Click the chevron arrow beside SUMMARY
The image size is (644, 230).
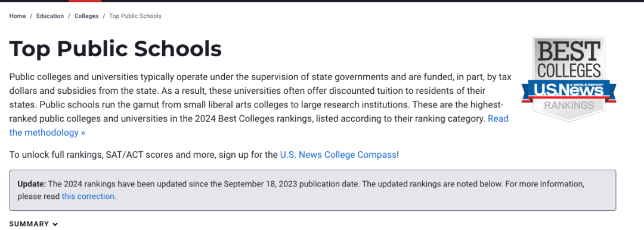[x=55, y=224]
